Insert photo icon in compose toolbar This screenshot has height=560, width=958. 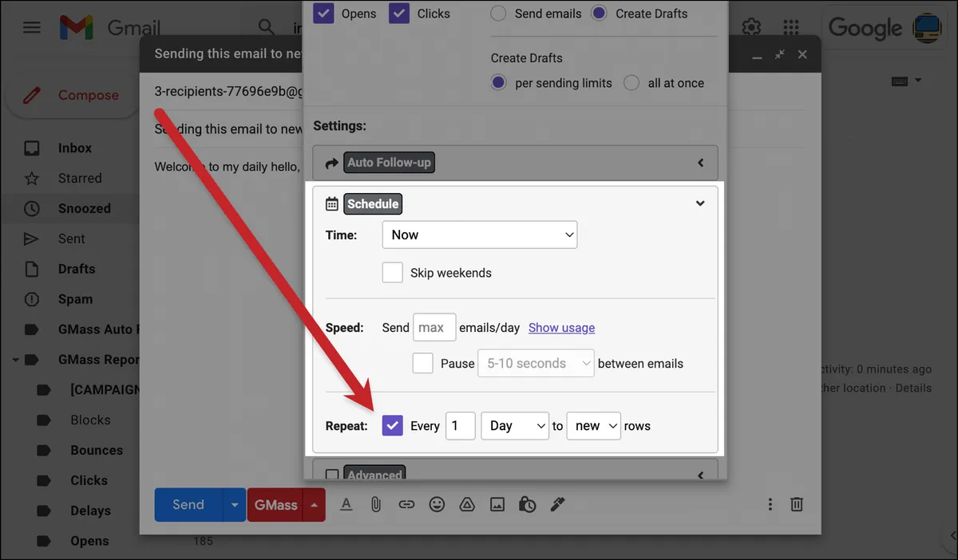497,504
